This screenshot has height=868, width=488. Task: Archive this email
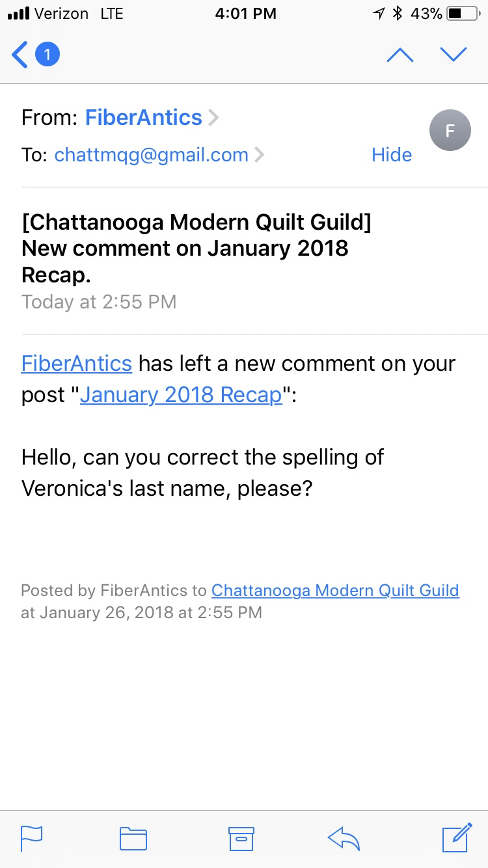click(241, 838)
